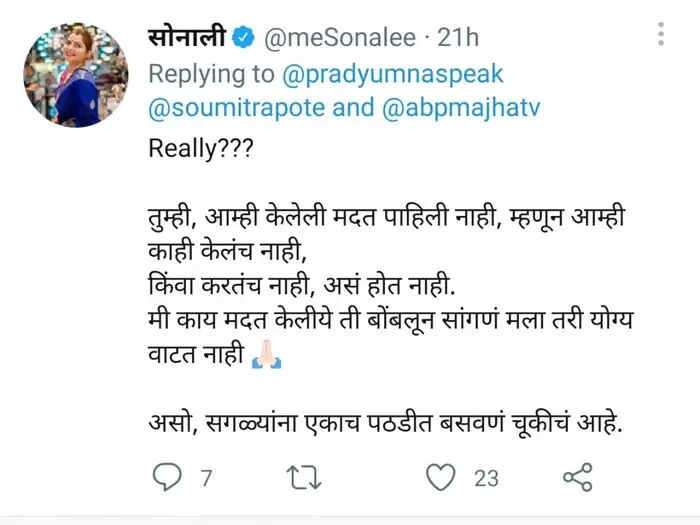Click the "Replying to" label
The image size is (700, 525).
click(210, 73)
